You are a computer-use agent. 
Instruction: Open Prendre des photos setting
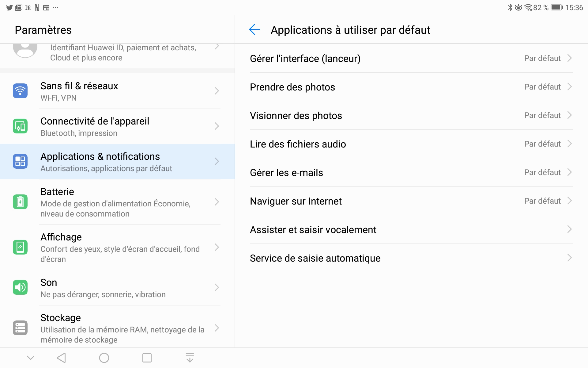(x=411, y=87)
